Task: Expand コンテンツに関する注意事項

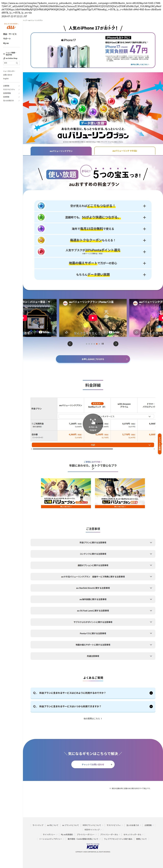Action: click(x=93, y=554)
